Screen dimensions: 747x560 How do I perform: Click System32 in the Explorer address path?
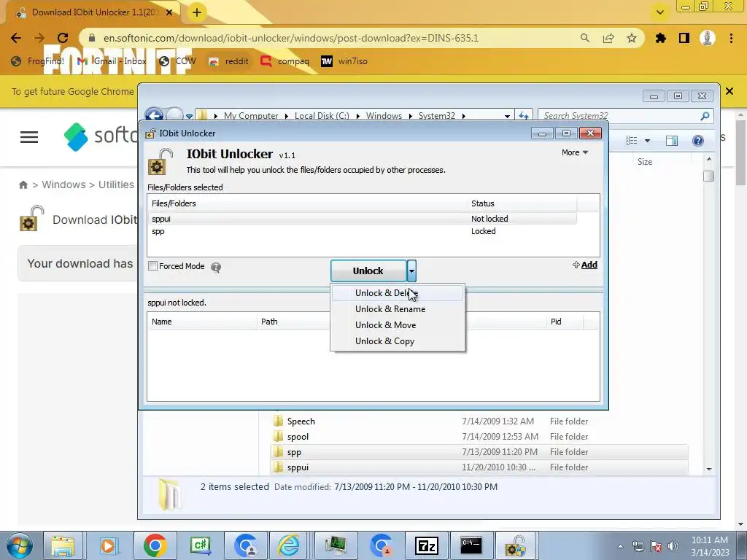[437, 116]
